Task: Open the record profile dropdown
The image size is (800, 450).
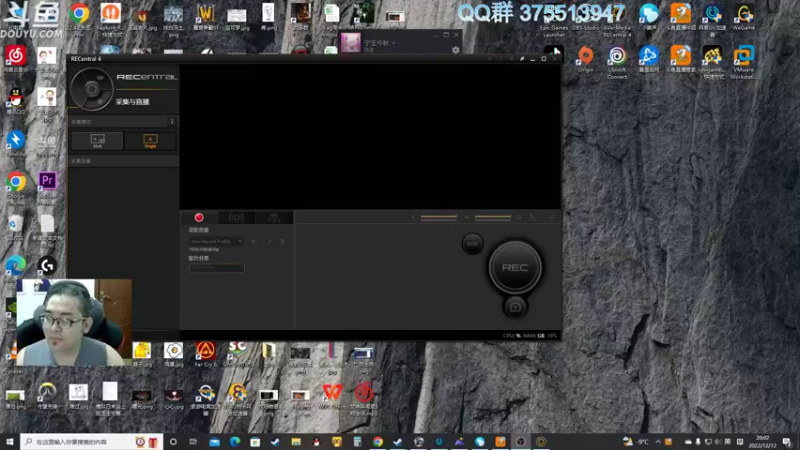Action: (x=216, y=241)
